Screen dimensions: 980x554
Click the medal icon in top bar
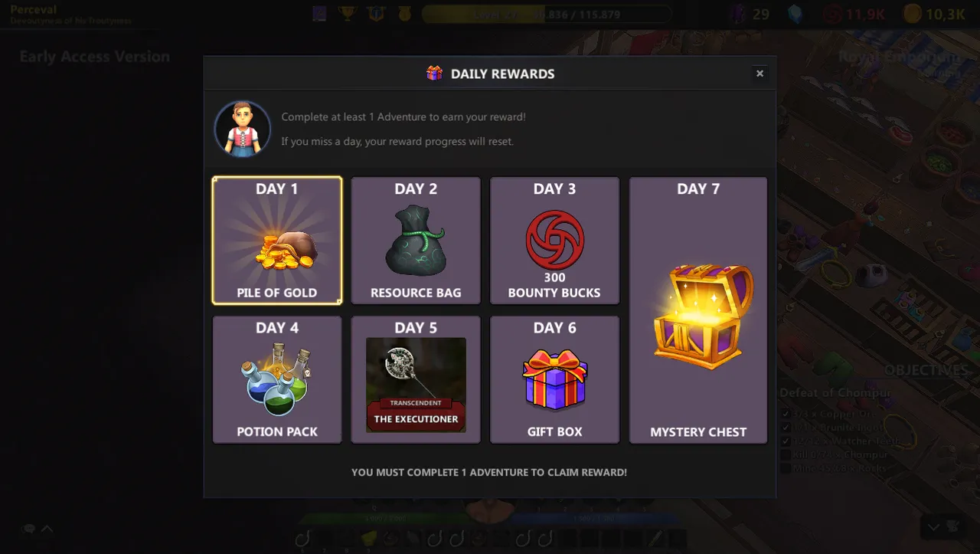click(x=403, y=14)
